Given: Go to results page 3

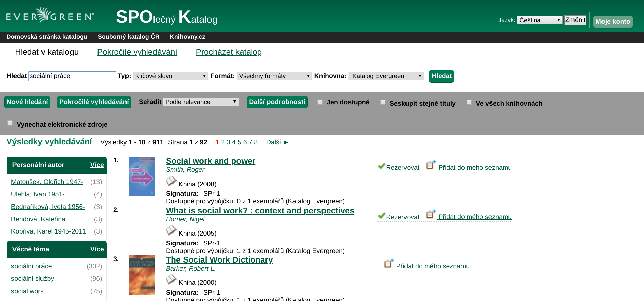Looking at the screenshot, I should (x=228, y=142).
